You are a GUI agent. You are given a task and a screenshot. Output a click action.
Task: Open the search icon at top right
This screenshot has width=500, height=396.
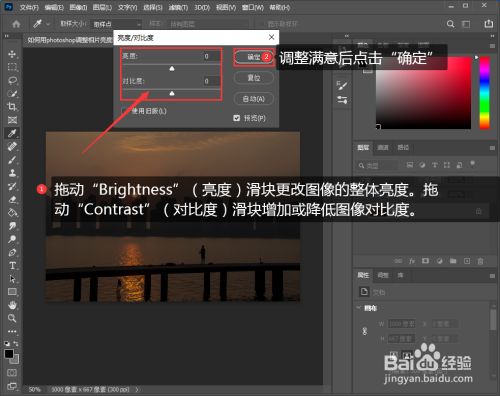[x=450, y=24]
